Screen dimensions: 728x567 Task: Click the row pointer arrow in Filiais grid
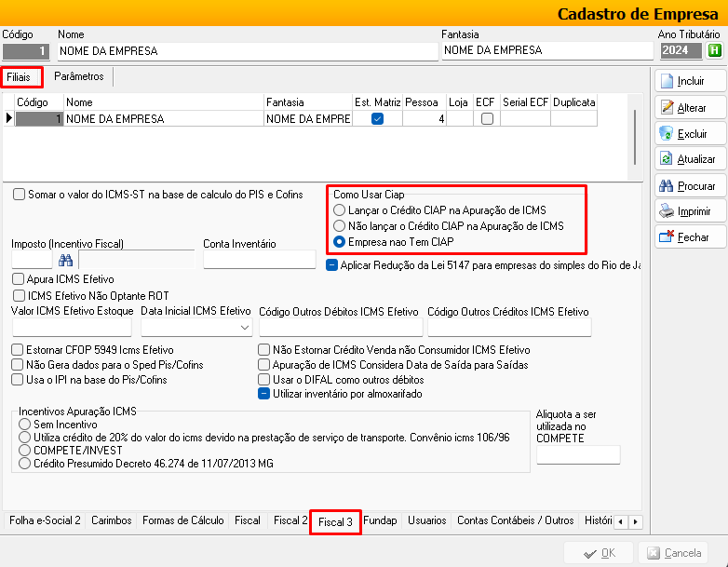[8, 118]
